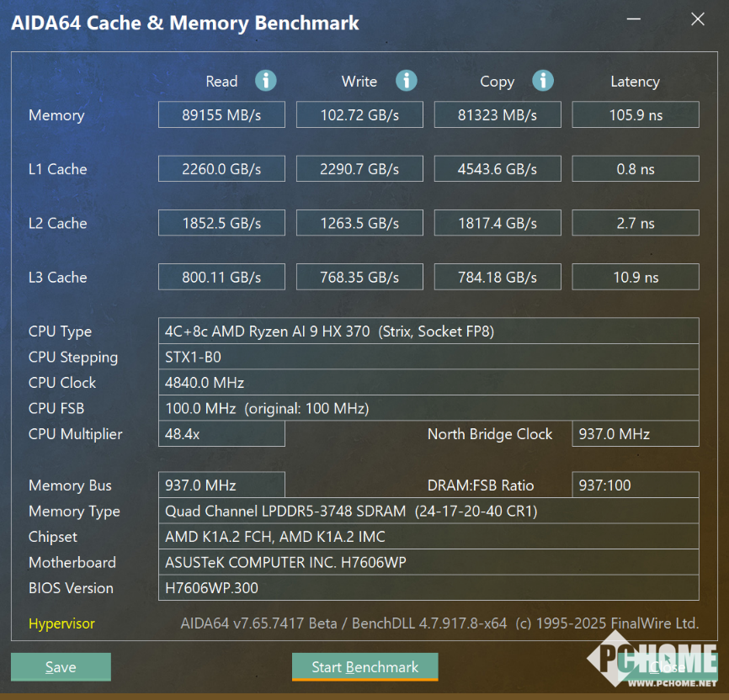Click L3 Cache Latency value 10.9 ns
The image size is (729, 700).
coord(636,277)
